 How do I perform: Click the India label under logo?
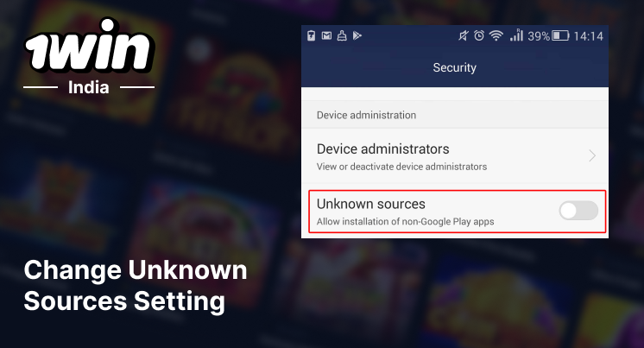click(x=89, y=87)
